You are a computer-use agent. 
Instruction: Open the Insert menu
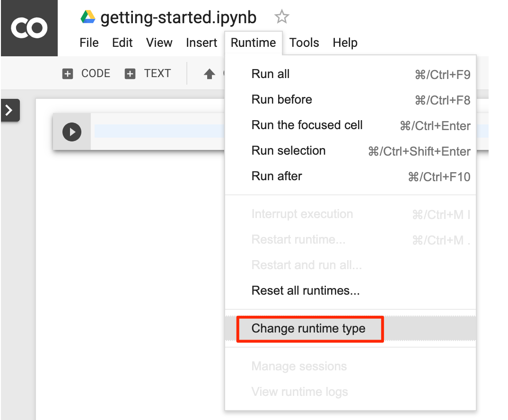[201, 43]
